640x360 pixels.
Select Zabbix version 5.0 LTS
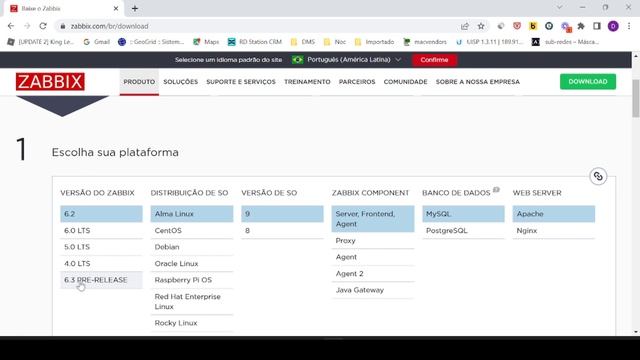pyautogui.click(x=101, y=247)
